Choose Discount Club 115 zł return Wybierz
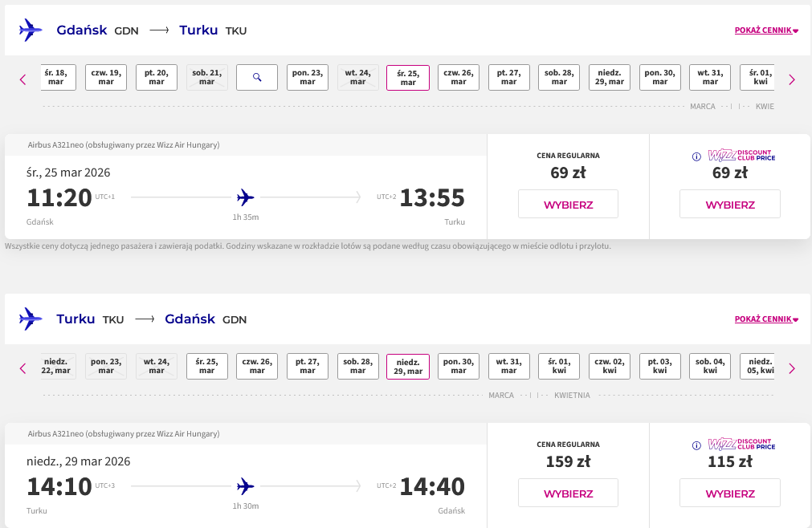Image resolution: width=812 pixels, height=528 pixels. point(729,493)
